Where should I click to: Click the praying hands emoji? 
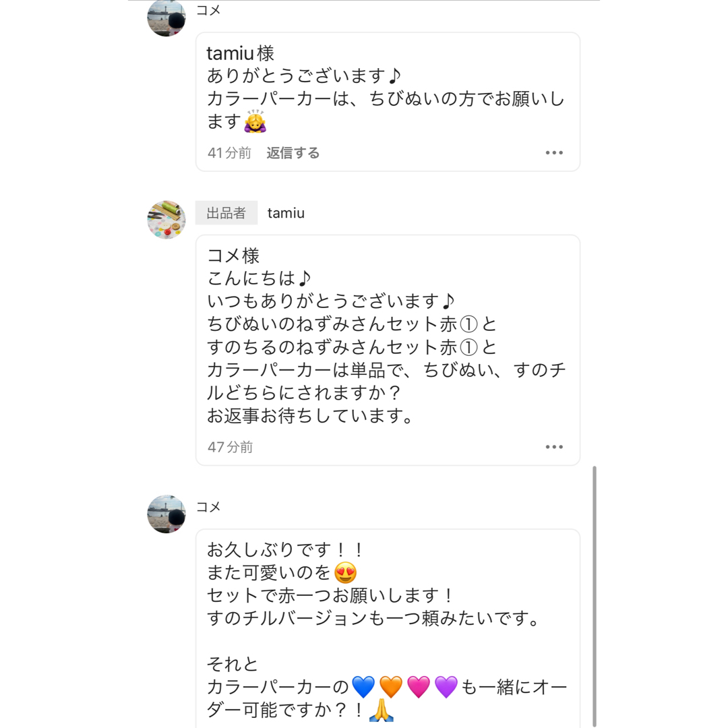click(381, 710)
